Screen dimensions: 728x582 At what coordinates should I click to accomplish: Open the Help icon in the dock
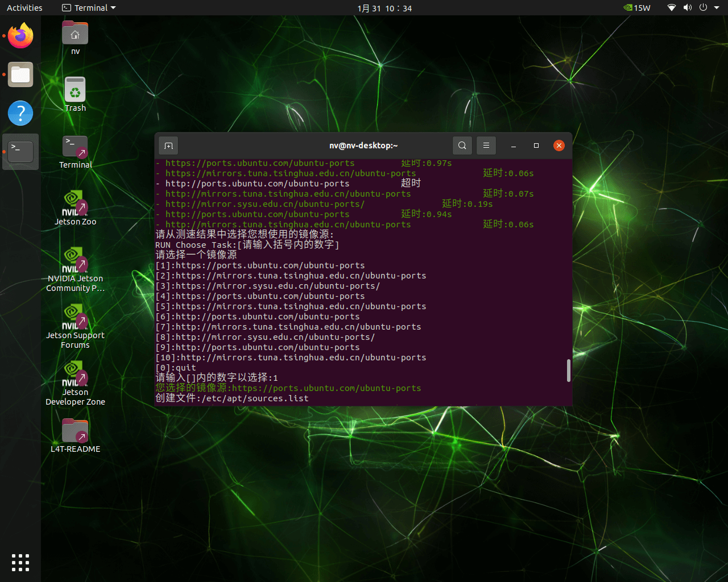tap(20, 113)
